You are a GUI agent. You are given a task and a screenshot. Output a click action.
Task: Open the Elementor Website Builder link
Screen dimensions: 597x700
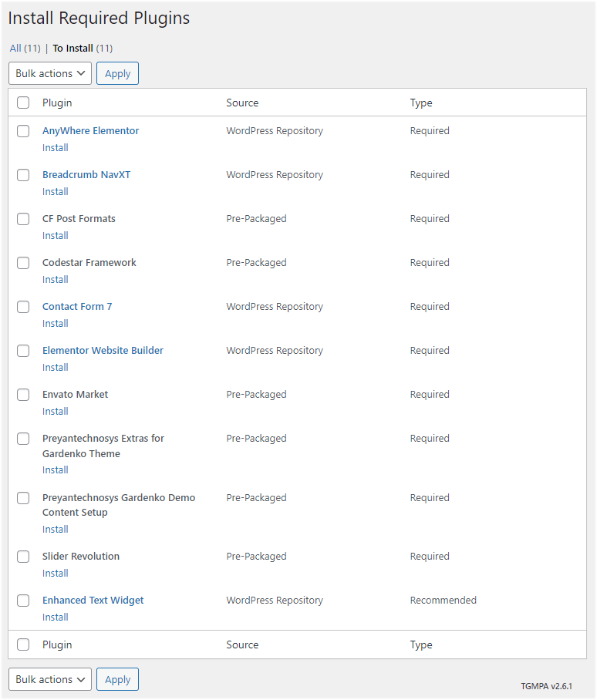click(x=103, y=351)
